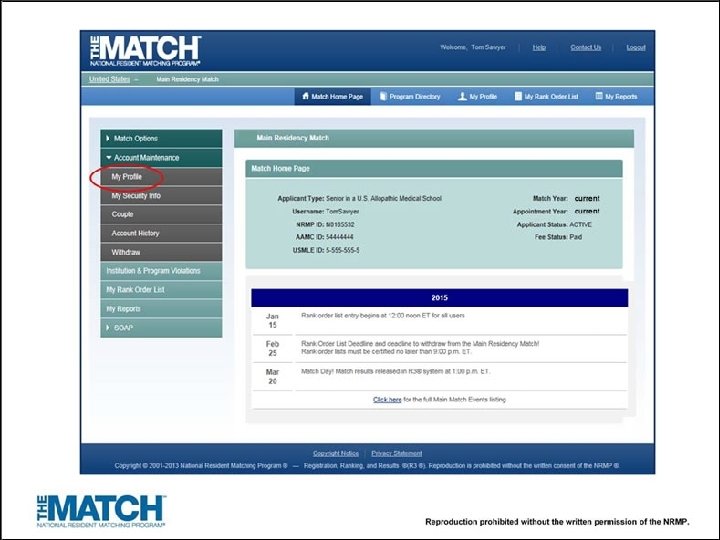Viewport: 720px width, 540px height.
Task: Select My Security Info in the sidebar
Action: [161, 196]
